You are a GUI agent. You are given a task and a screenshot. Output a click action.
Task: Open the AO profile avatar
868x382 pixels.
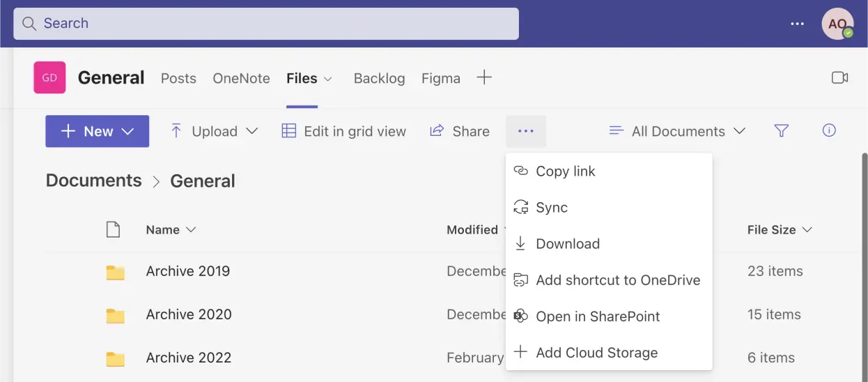click(837, 24)
